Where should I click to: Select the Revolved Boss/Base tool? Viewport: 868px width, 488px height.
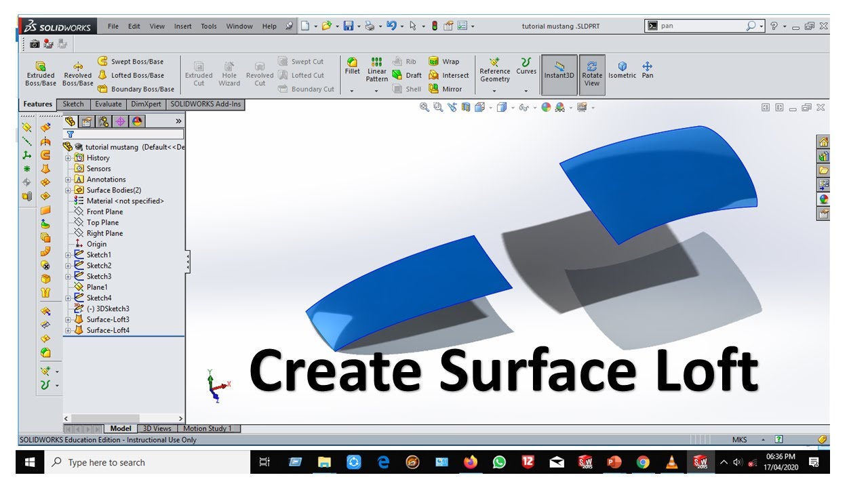(x=77, y=74)
